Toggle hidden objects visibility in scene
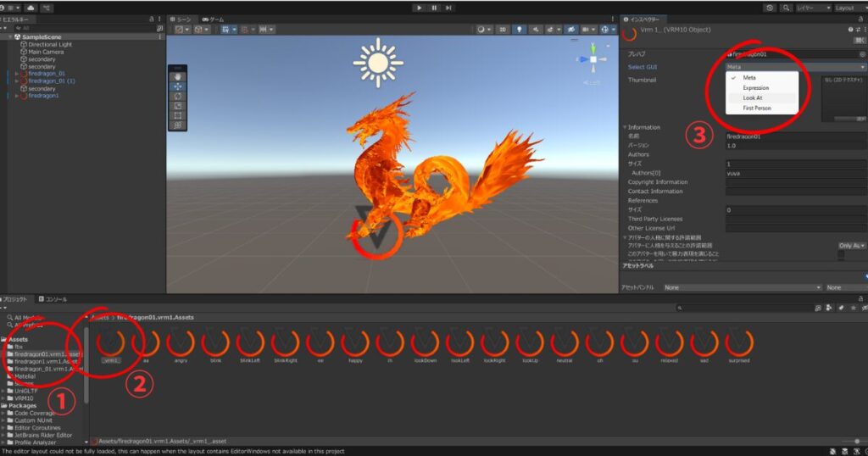The width and height of the screenshot is (868, 456). [570, 30]
